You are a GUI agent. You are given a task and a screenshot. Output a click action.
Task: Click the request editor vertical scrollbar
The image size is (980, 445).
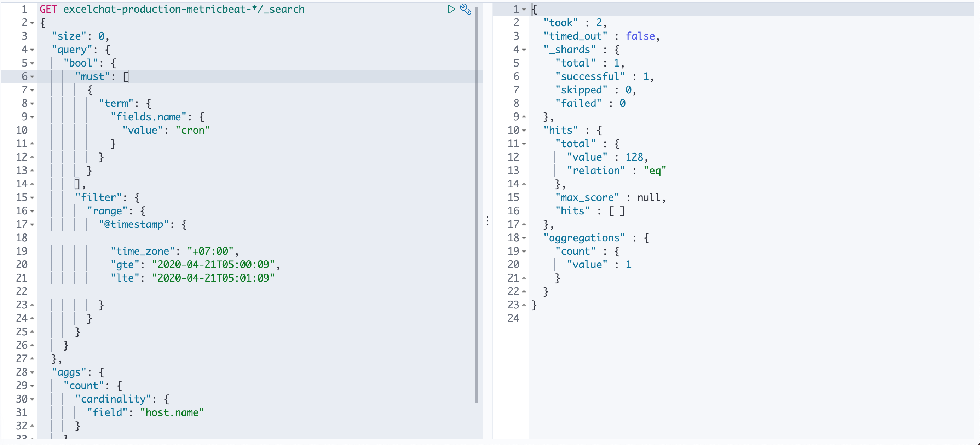click(477, 206)
